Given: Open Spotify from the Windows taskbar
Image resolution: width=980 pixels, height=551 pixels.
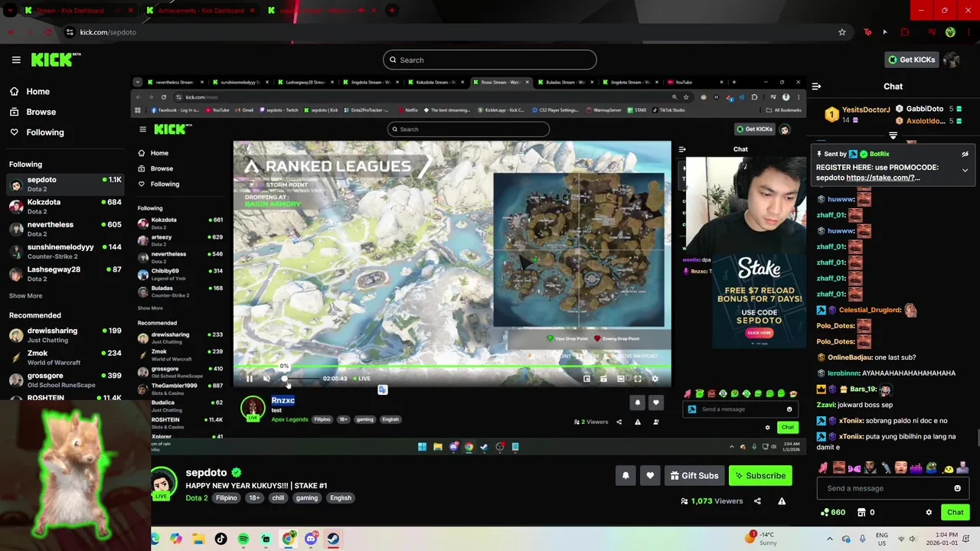Looking at the screenshot, I should 243,539.
